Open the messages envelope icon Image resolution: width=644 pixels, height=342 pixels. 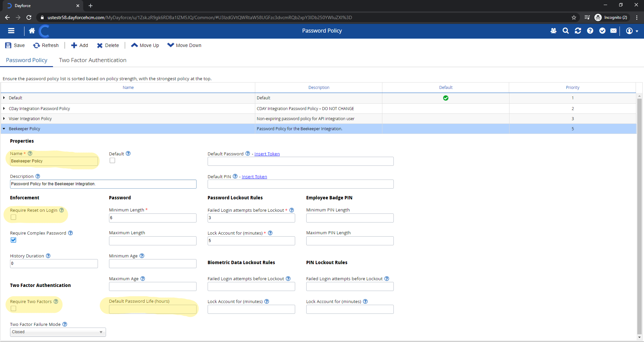click(613, 31)
